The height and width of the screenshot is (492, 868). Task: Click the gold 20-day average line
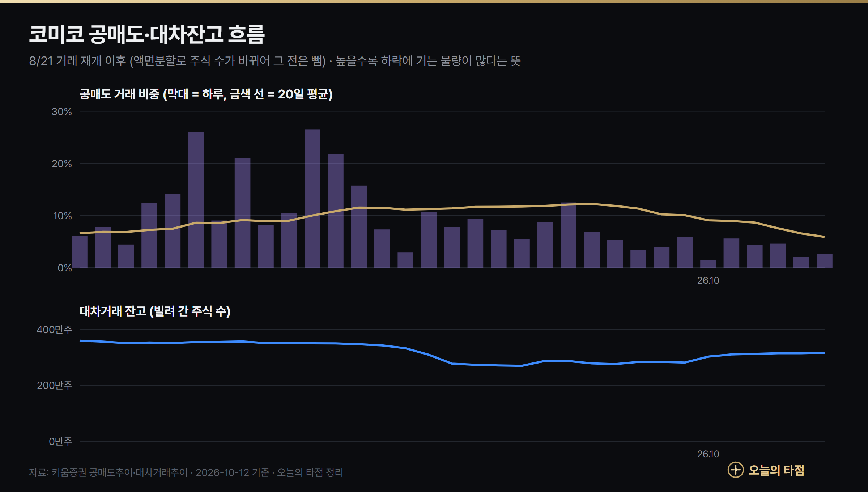452,208
